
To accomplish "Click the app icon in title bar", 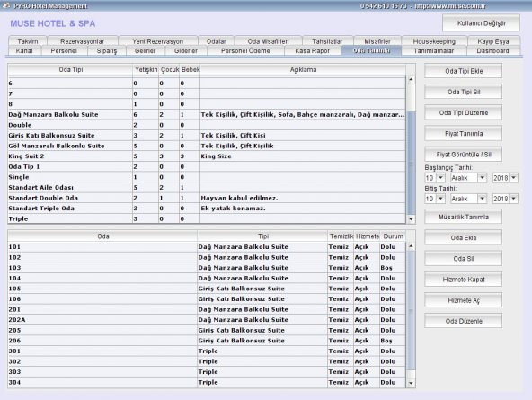I will pos(6,5).
